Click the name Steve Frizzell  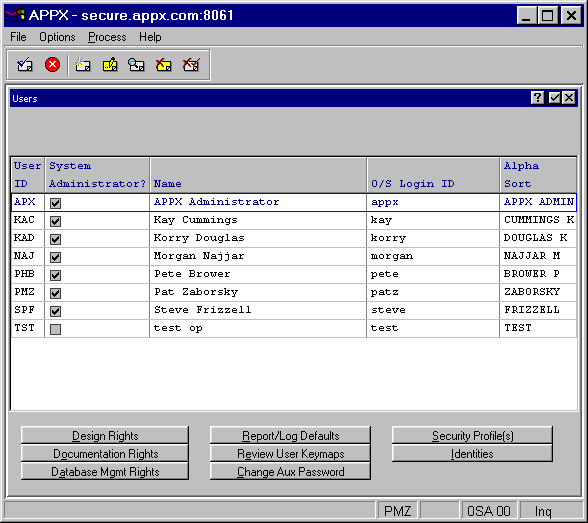(202, 310)
